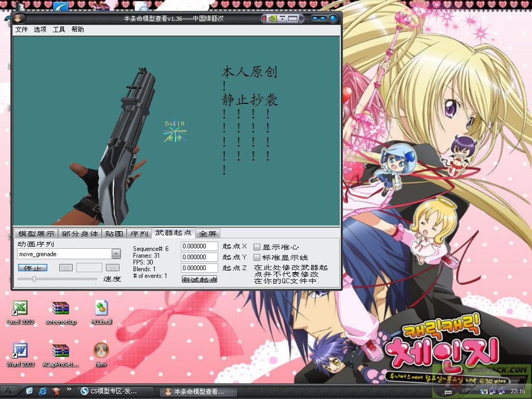Click the Word 2003 desktop shortcut

point(20,351)
